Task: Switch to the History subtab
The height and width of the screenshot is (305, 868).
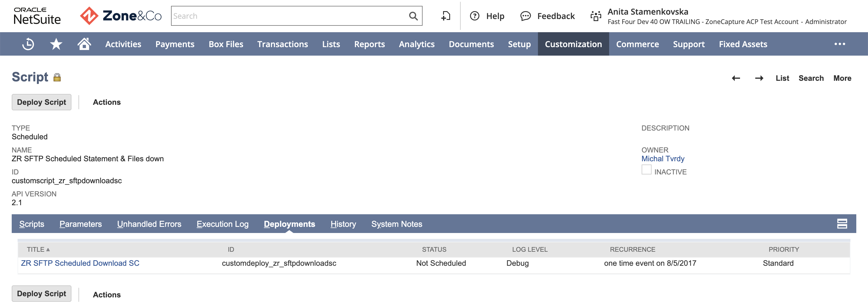Action: click(x=343, y=224)
